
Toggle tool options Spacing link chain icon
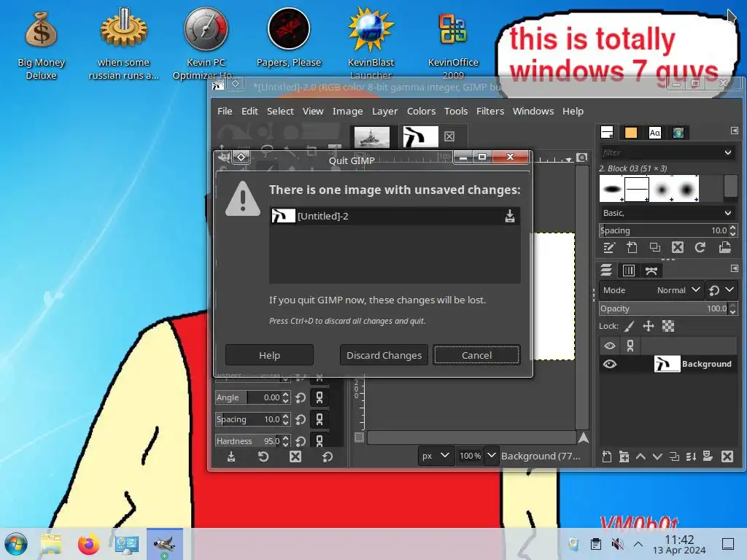320,419
